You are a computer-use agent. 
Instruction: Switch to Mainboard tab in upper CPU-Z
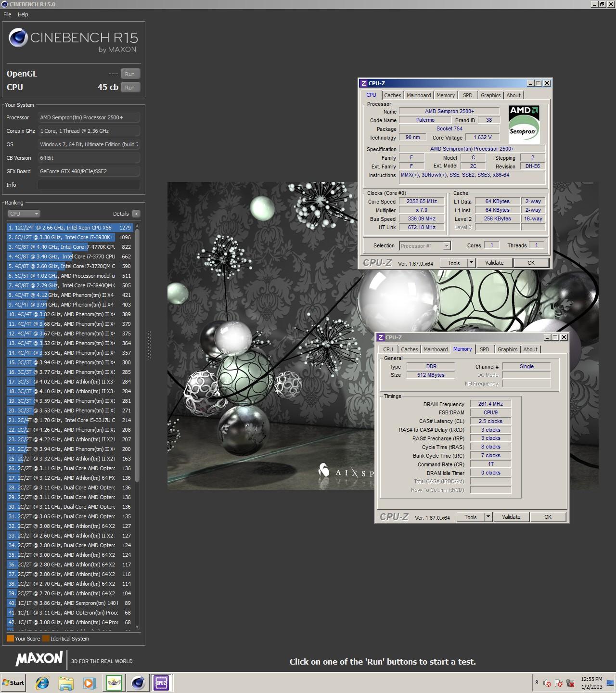coord(419,95)
